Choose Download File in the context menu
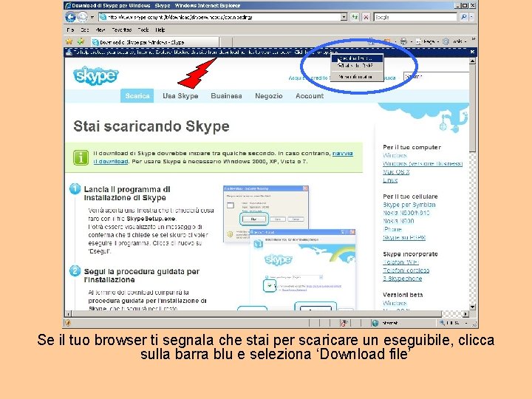The height and width of the screenshot is (399, 532). pos(357,58)
